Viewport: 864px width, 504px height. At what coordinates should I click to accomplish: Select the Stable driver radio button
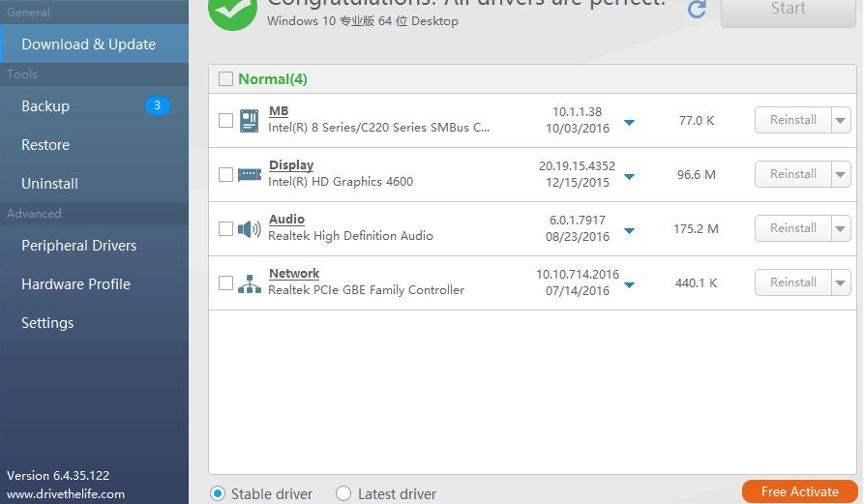(x=217, y=493)
